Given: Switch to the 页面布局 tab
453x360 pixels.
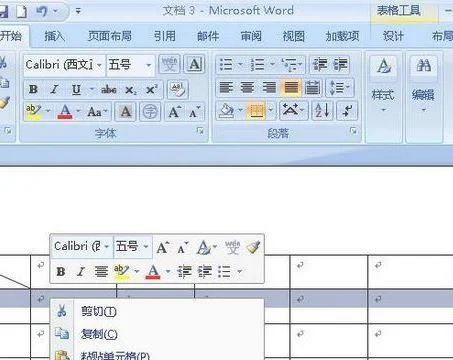Looking at the screenshot, I should [110, 36].
